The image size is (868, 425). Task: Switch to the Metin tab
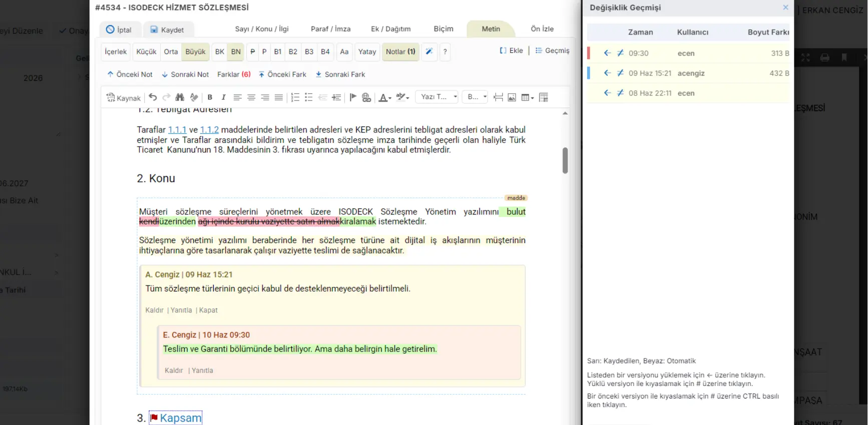point(491,29)
